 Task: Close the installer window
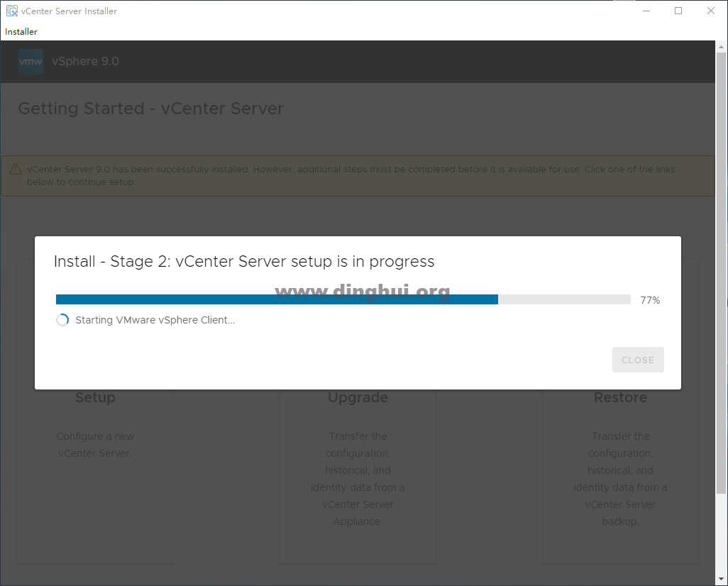pyautogui.click(x=711, y=11)
